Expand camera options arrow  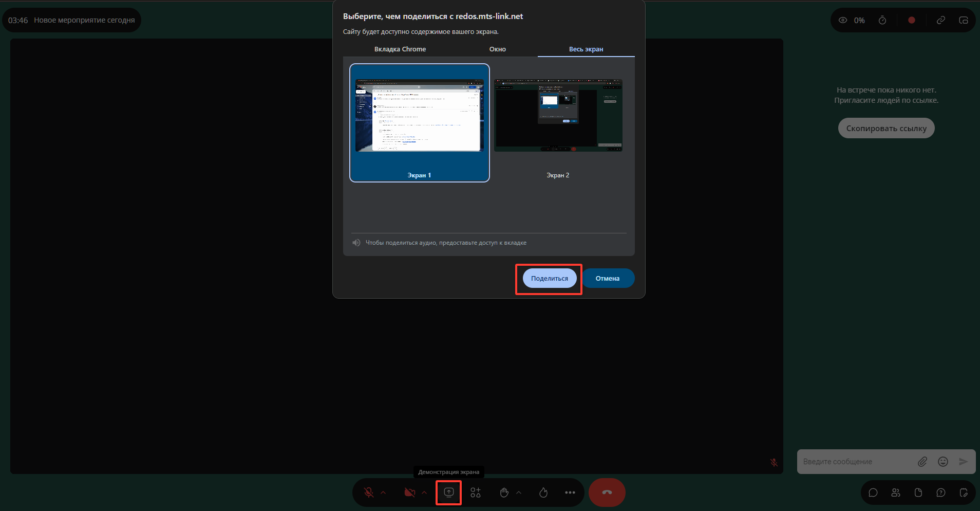[x=424, y=492]
